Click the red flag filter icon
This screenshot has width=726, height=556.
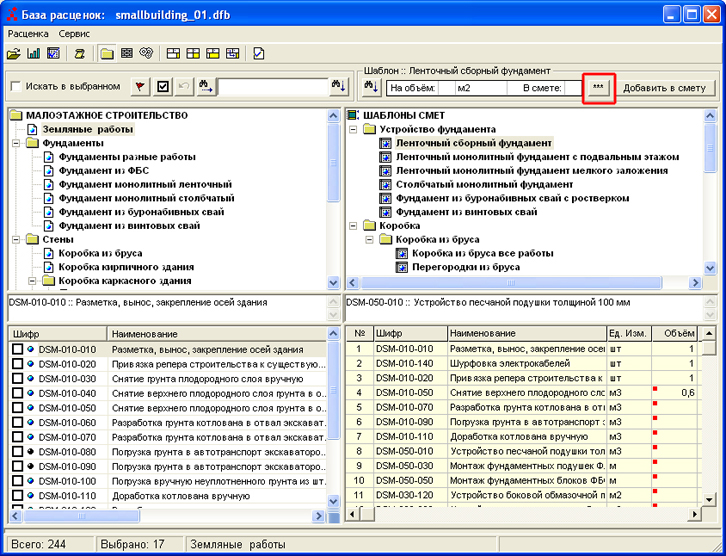(141, 87)
